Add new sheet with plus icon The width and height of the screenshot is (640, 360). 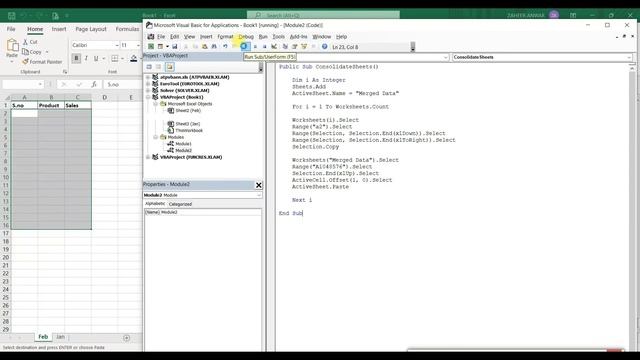tap(127, 338)
